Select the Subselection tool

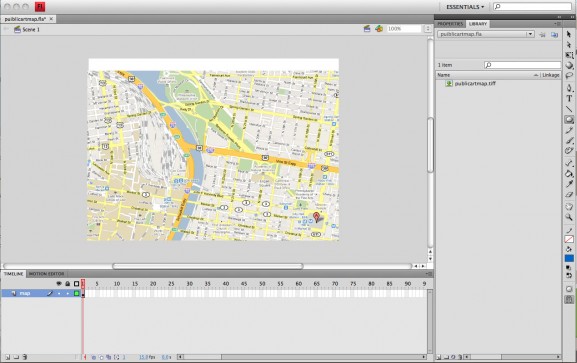[569, 45]
